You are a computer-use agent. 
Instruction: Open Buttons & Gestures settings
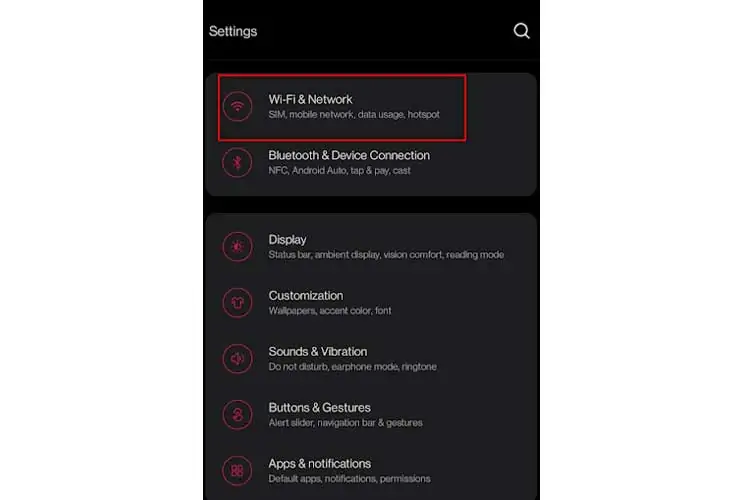click(x=371, y=415)
